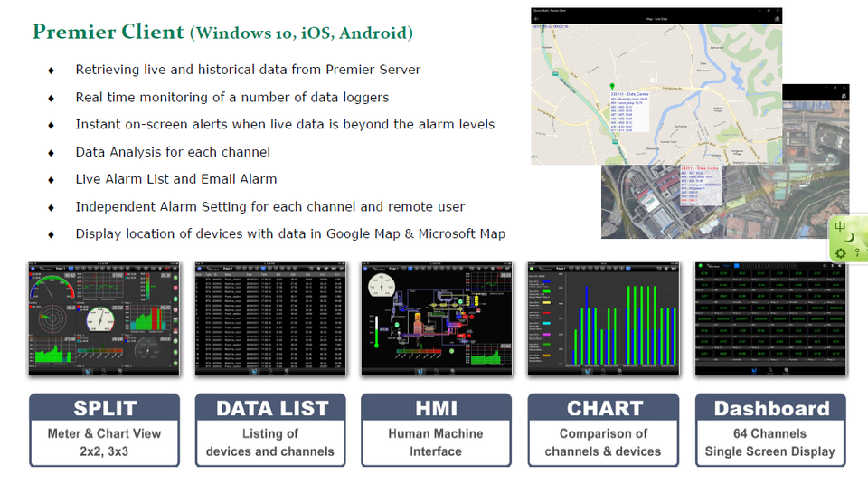The width and height of the screenshot is (868, 484).
Task: Click 'Live Alarm List and Email Alarm' text
Action: click(176, 179)
